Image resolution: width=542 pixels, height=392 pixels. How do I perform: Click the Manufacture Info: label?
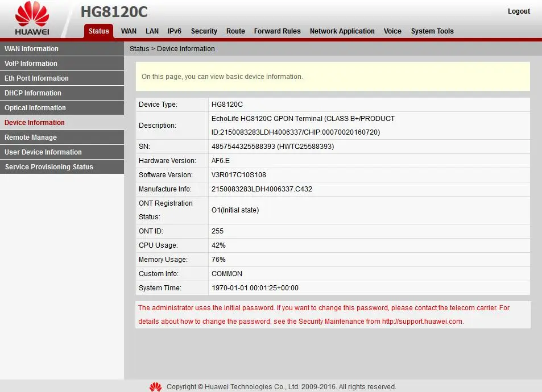point(165,189)
